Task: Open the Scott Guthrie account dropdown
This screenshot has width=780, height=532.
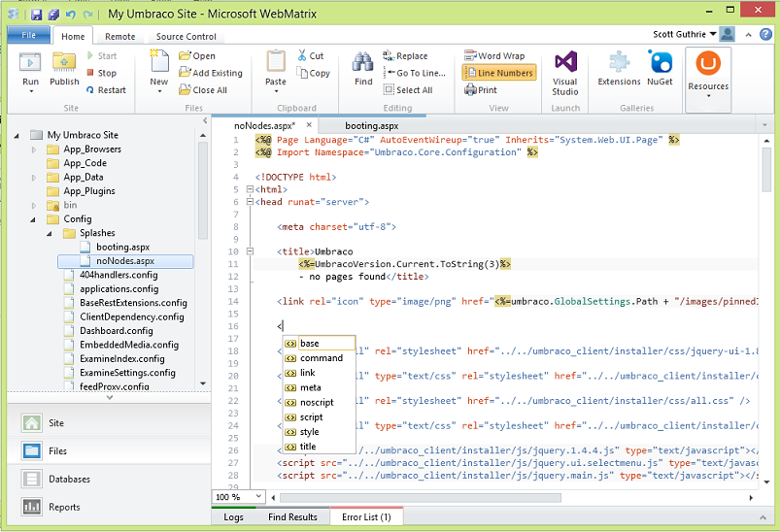Action: [x=713, y=34]
